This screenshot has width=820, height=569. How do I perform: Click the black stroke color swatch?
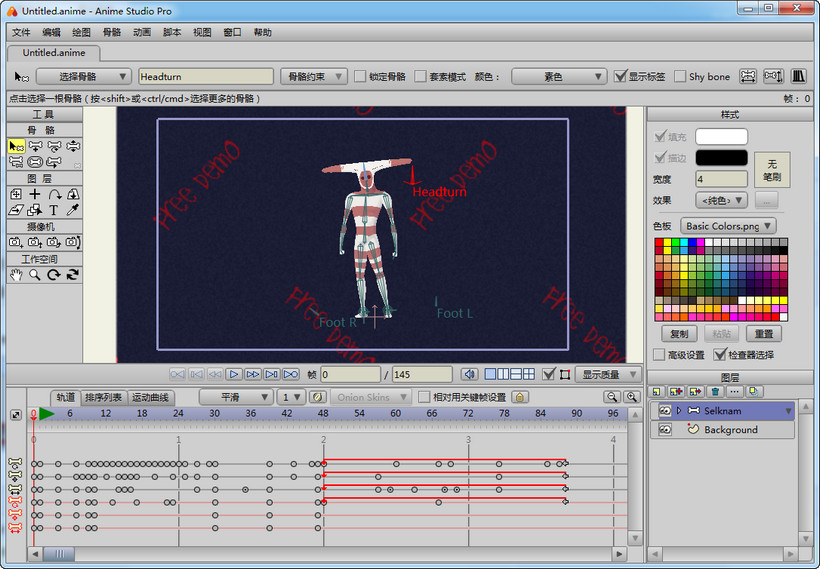coord(721,157)
